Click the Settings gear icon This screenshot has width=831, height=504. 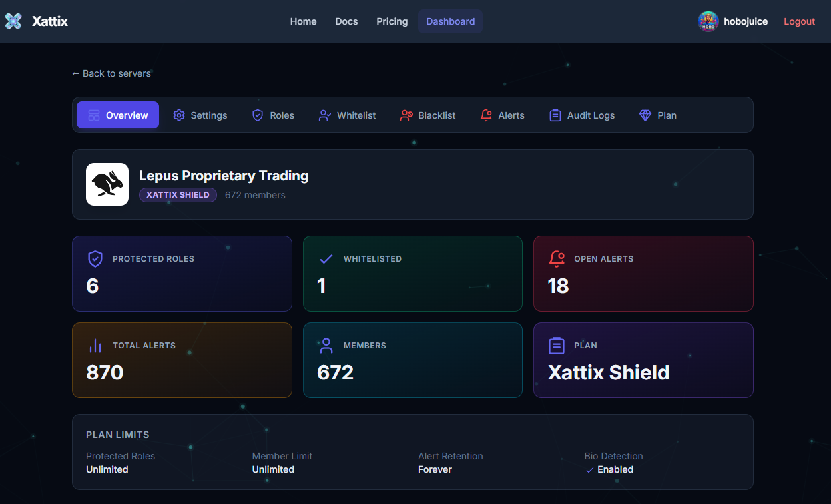[x=179, y=115]
